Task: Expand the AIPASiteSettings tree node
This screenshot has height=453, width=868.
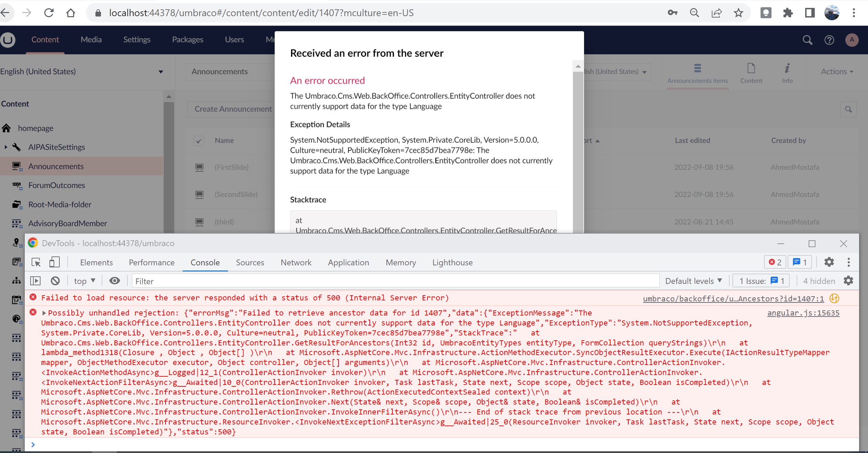Action: (x=5, y=147)
